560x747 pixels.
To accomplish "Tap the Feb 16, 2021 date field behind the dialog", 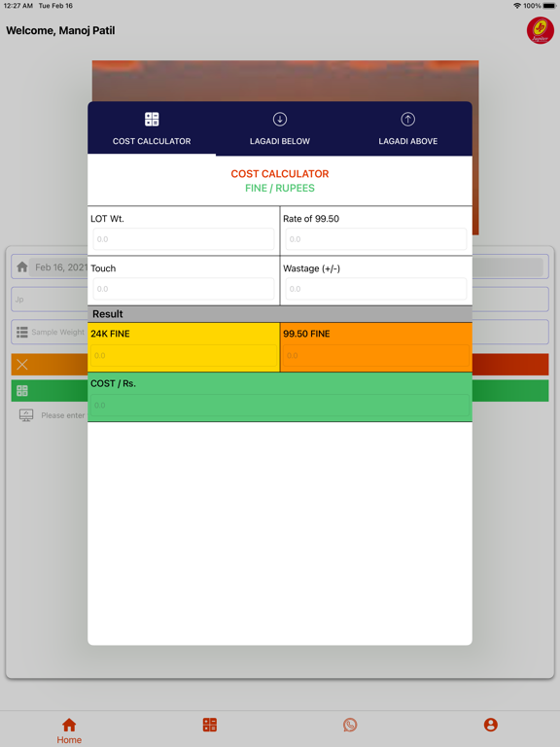I will (59, 267).
